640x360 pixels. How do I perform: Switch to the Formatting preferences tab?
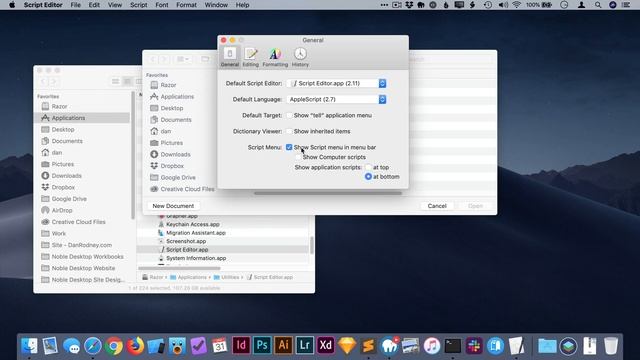pyautogui.click(x=275, y=57)
